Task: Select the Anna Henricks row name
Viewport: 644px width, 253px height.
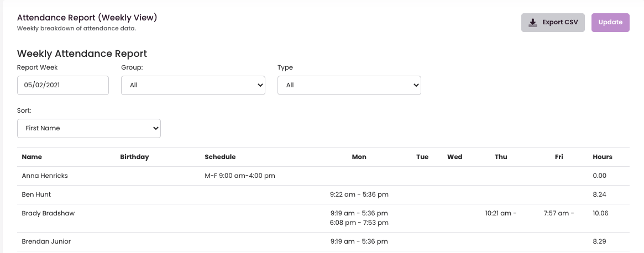Action: click(45, 176)
